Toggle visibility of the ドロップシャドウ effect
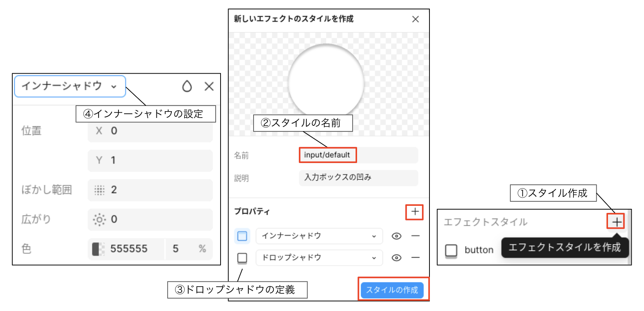644x311 pixels. 396,258
